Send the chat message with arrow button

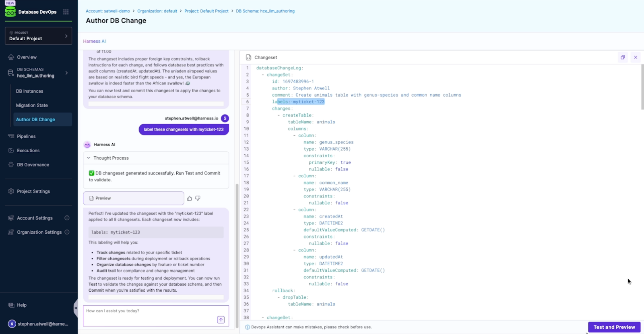pos(221,319)
